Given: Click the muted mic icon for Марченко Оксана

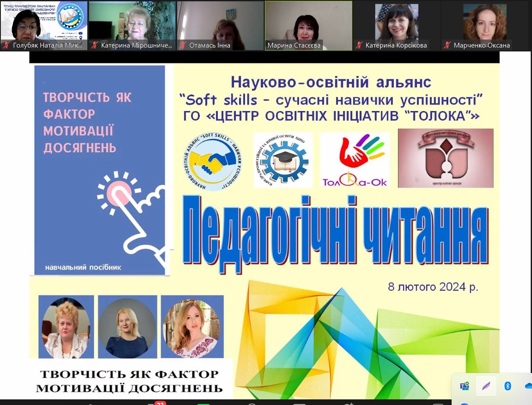Looking at the screenshot, I should [446, 45].
